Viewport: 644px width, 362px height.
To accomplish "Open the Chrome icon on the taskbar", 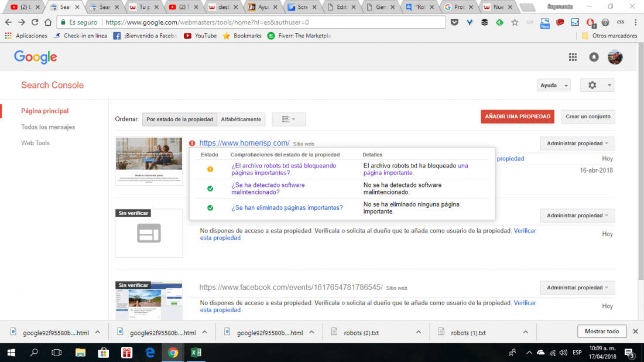I will click(x=173, y=353).
